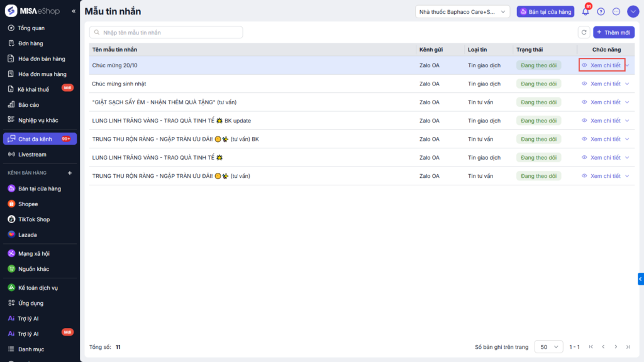Expand the action chevron for Chúc mừng sinh nhật row
644x362 pixels.
coord(627,84)
